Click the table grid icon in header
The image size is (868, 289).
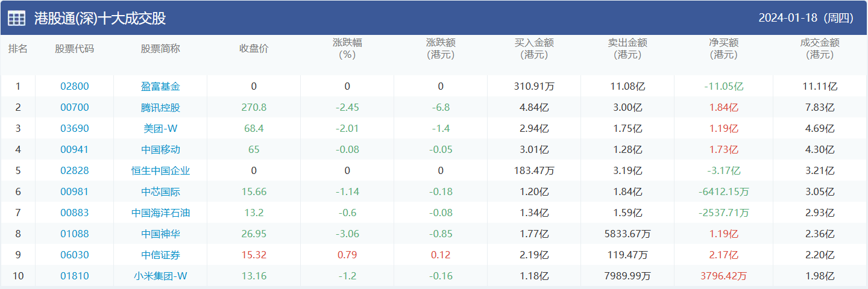coord(16,18)
